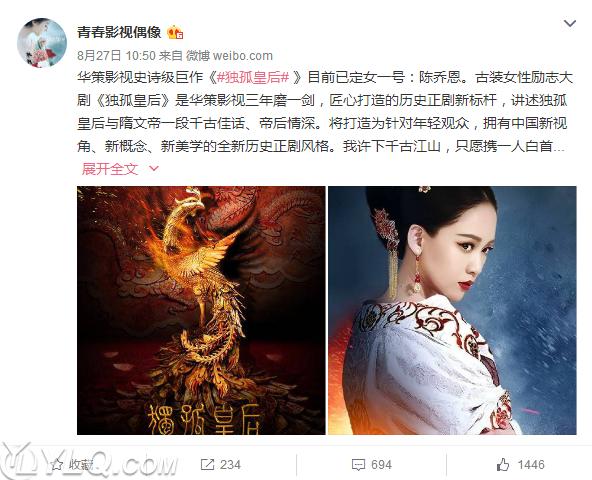Open the actress portrait photo
The width and height of the screenshot is (592, 480).
452,310
